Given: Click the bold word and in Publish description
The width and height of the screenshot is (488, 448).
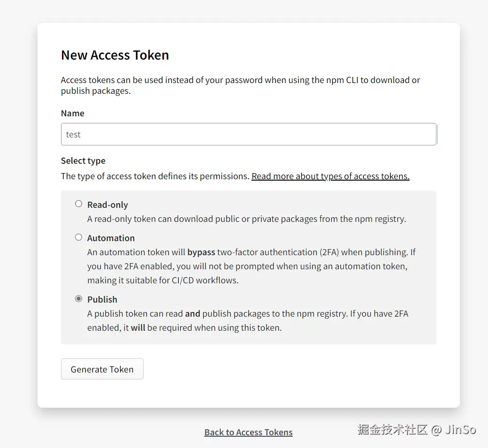Looking at the screenshot, I should coord(192,314).
